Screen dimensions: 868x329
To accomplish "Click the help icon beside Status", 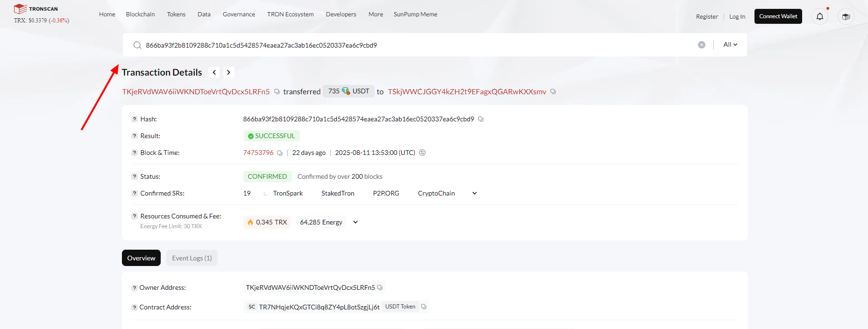I will tap(135, 176).
